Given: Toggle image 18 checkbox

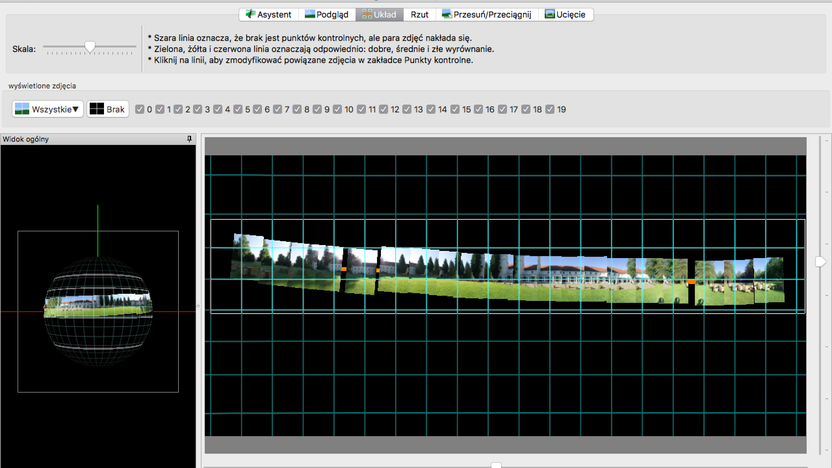Looking at the screenshot, I should point(526,109).
